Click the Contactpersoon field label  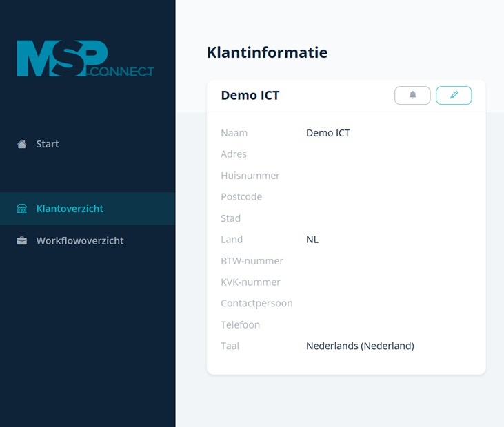pos(256,304)
